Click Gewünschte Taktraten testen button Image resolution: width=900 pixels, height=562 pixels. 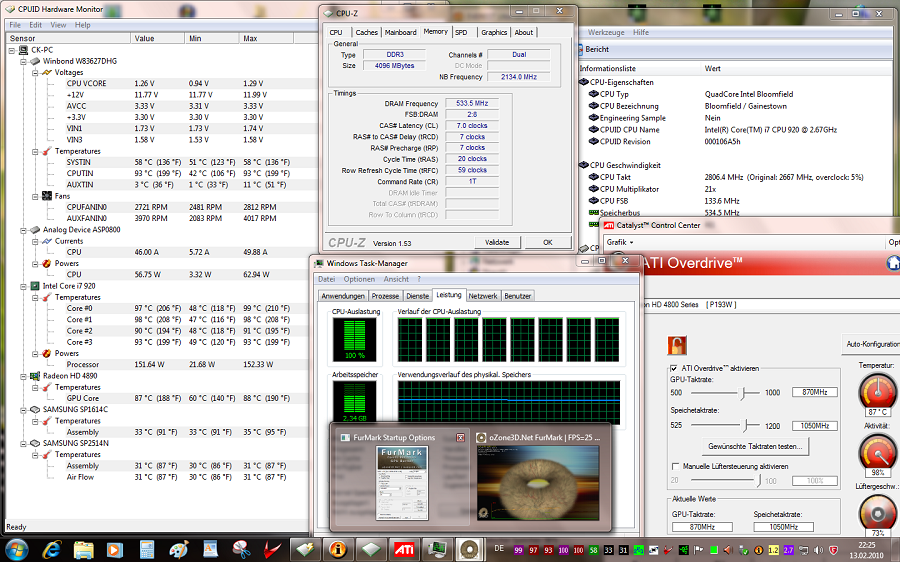coord(755,446)
